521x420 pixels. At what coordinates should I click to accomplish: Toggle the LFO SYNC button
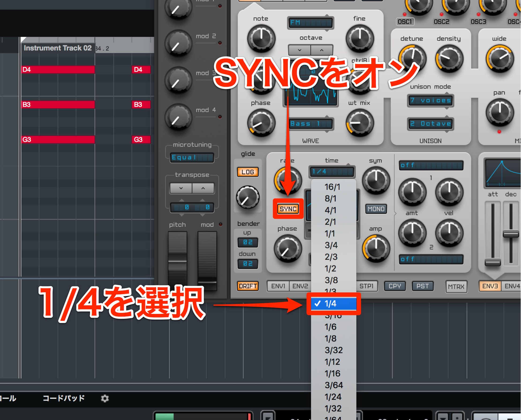point(288,209)
